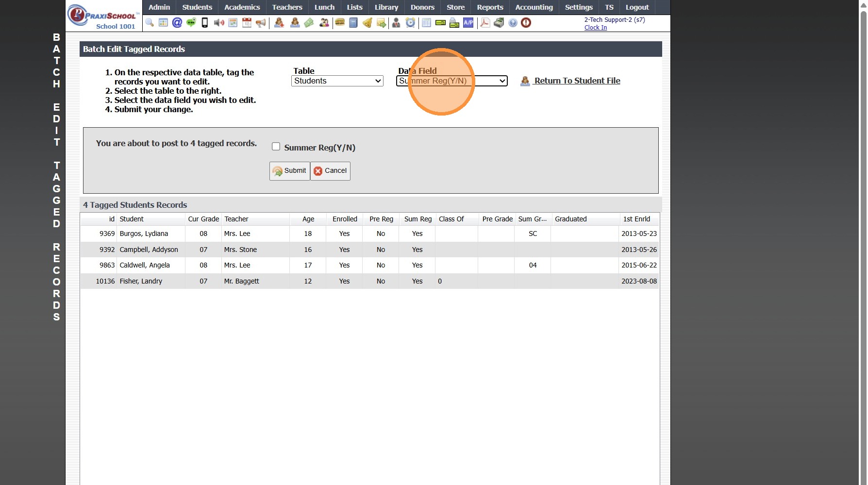The image size is (868, 485).
Task: Open the Accounting menu
Action: coord(534,7)
